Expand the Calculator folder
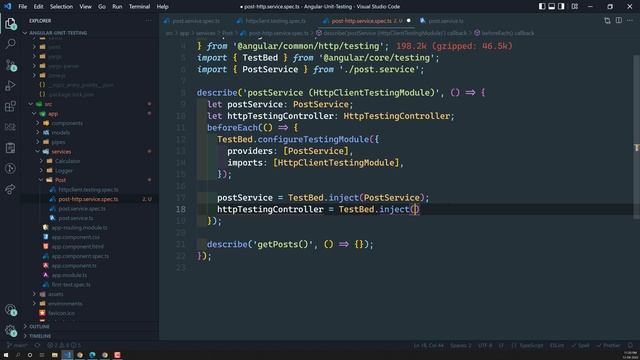640x360 pixels. 67,161
